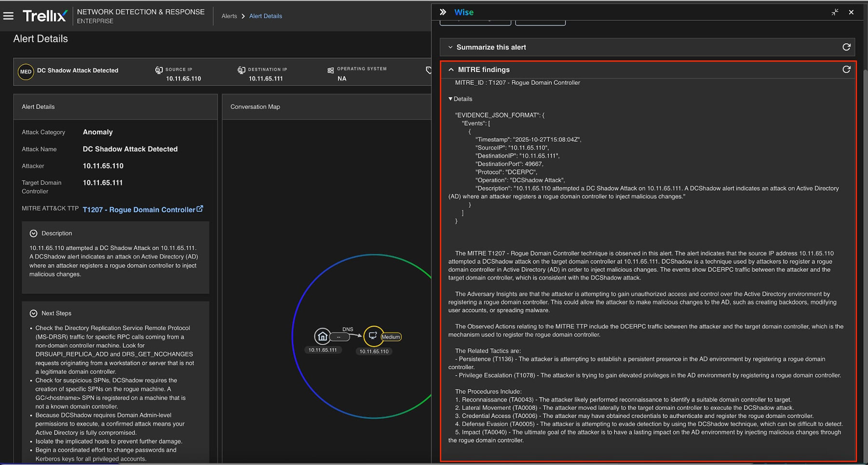Refresh the Summarize this alert section
This screenshot has height=465, width=868.
pos(846,47)
